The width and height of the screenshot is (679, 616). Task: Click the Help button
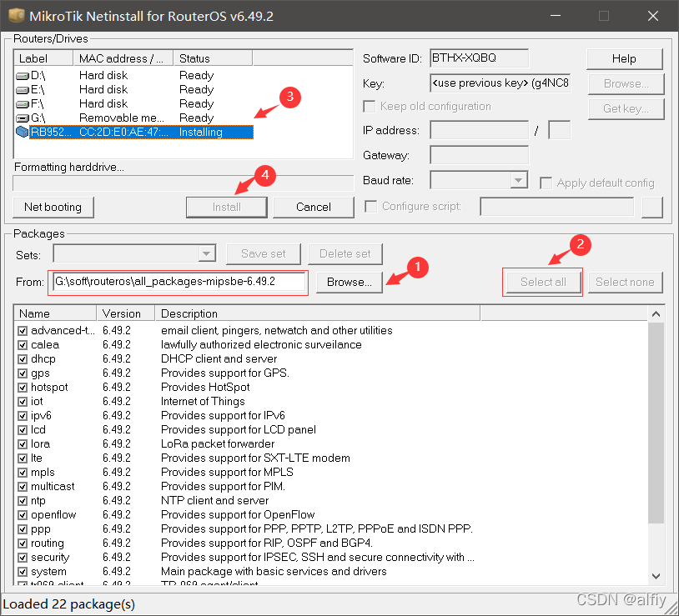tap(624, 59)
